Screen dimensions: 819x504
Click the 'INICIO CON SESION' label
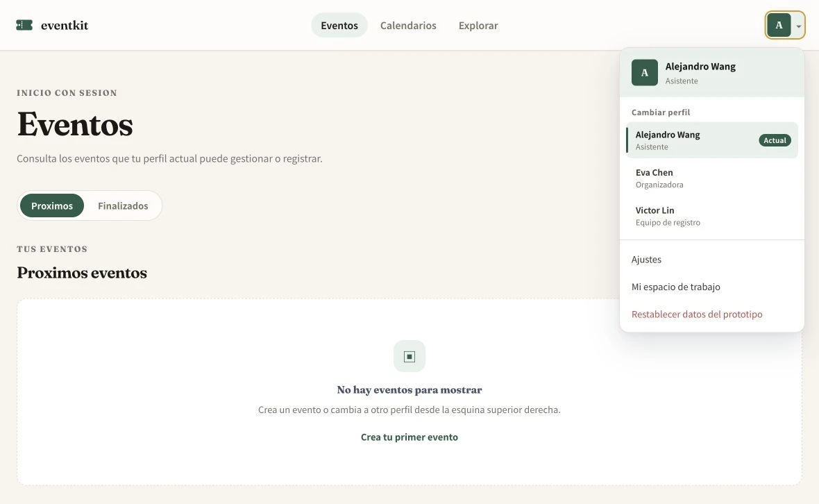point(67,93)
